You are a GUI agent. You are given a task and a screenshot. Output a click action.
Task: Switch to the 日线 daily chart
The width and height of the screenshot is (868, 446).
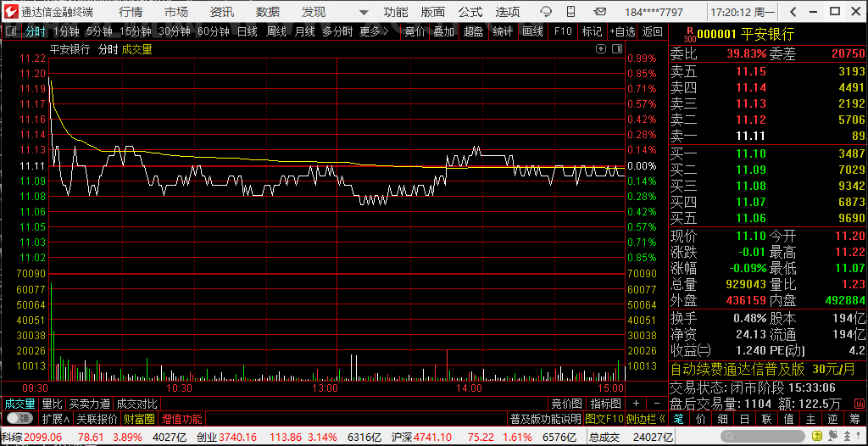pos(248,31)
